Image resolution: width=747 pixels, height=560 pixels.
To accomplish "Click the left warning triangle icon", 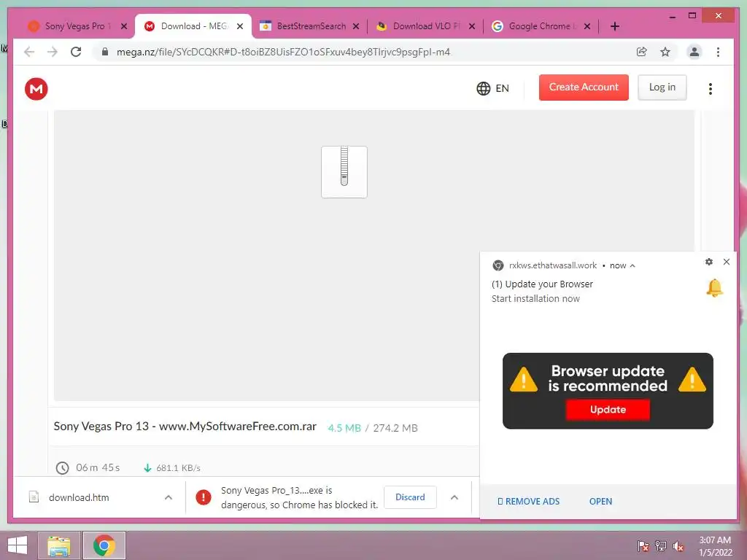I will [524, 379].
